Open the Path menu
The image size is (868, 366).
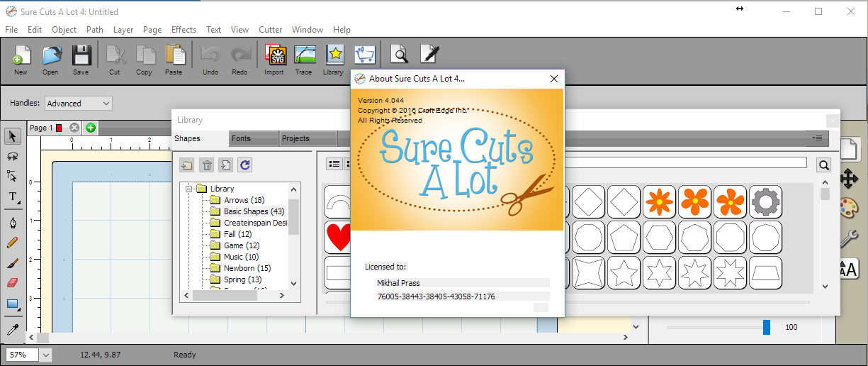(95, 30)
